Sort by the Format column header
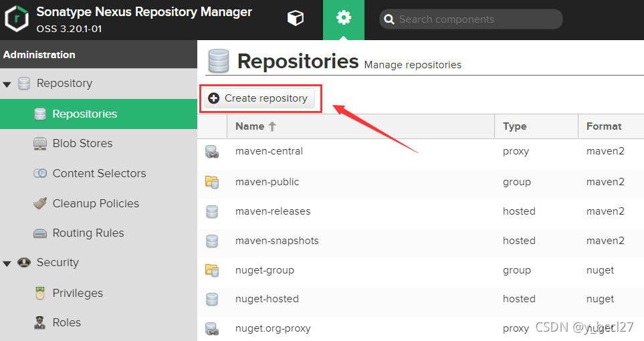Screen dimensions: 644x341 pos(611,126)
